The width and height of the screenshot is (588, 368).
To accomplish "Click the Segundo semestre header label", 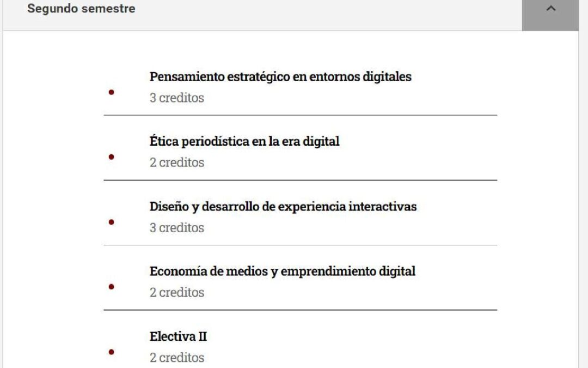I will (x=82, y=9).
